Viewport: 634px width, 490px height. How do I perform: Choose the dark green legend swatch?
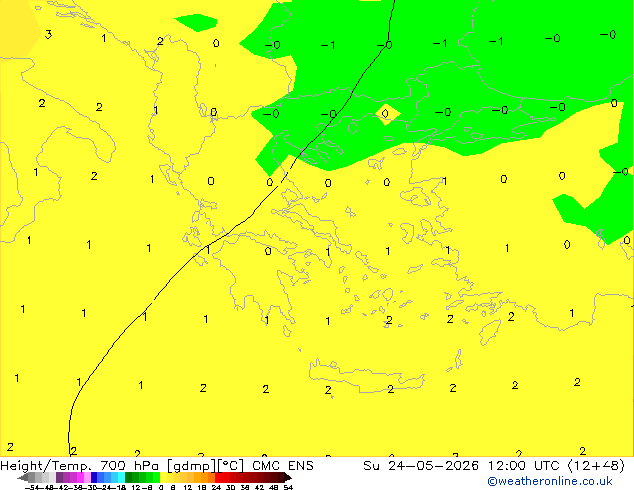coord(129,477)
